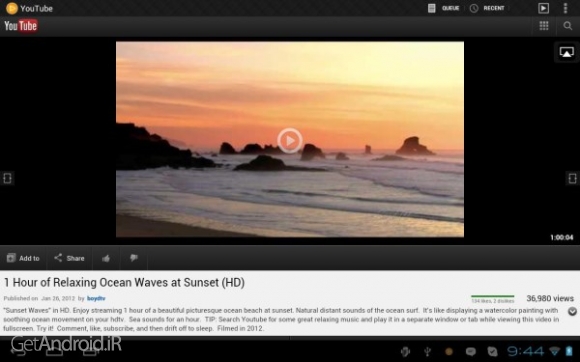Open the orange circle notification icon

[x=449, y=351]
